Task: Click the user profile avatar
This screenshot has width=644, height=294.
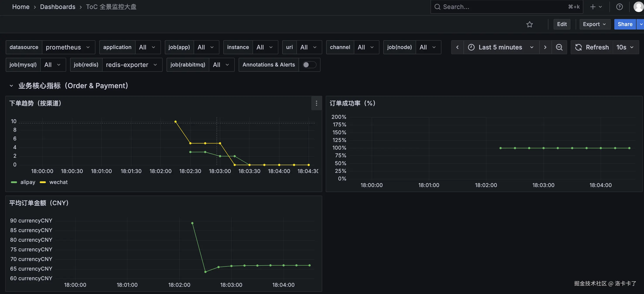Action: (x=638, y=7)
